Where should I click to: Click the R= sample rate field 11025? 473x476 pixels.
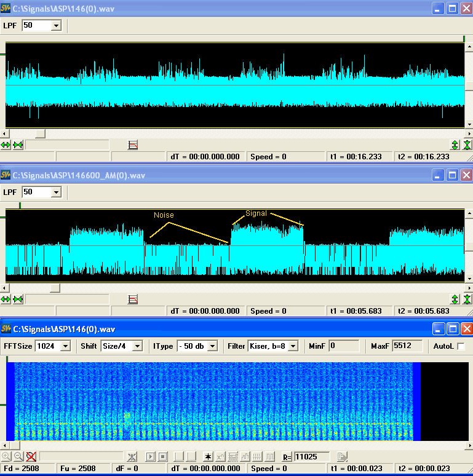(x=311, y=456)
